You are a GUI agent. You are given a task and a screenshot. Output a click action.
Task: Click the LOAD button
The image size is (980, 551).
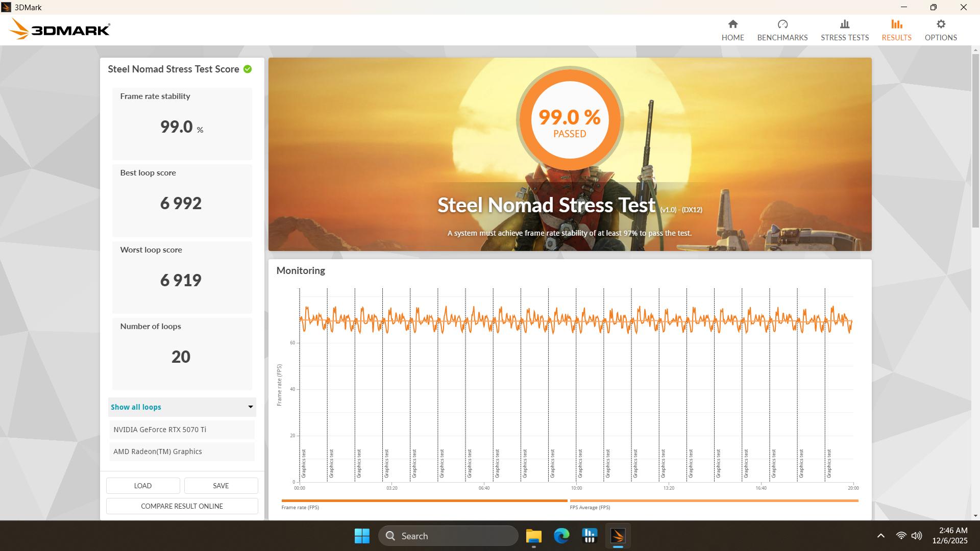[143, 486]
